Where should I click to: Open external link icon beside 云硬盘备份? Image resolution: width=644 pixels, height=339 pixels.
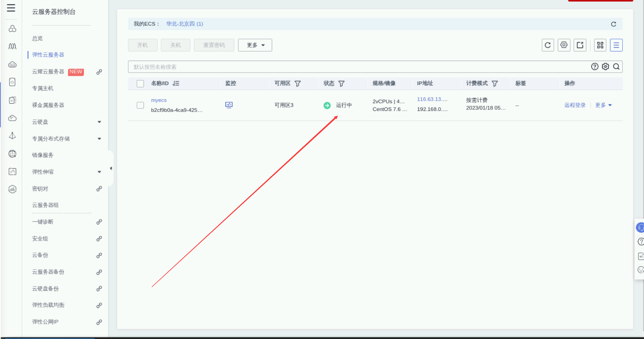[99, 289]
